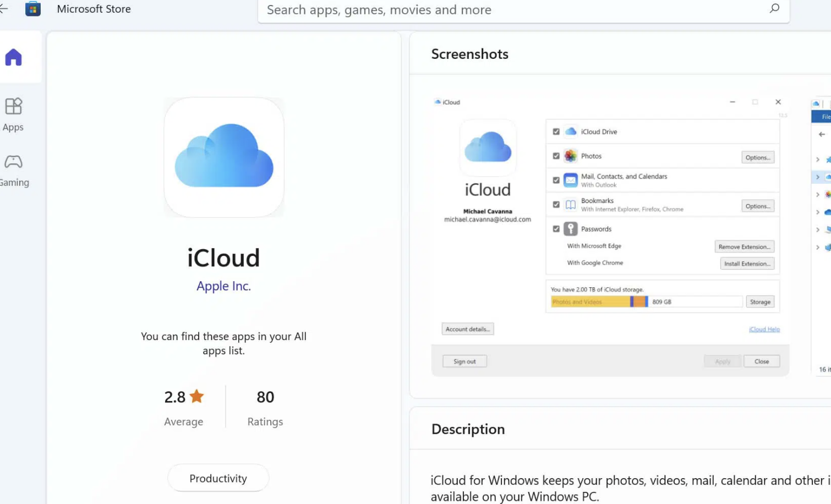Click the Description section heading

[468, 429]
